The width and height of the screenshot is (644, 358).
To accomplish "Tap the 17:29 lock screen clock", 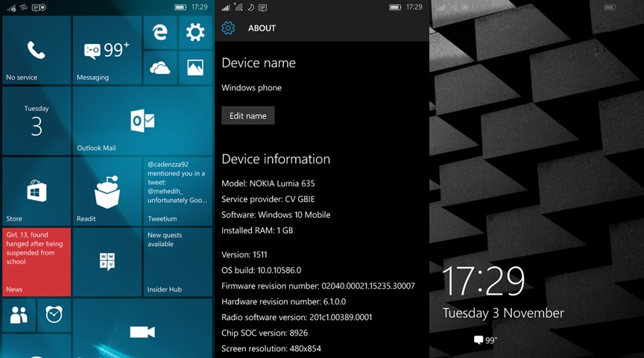I will (x=484, y=280).
